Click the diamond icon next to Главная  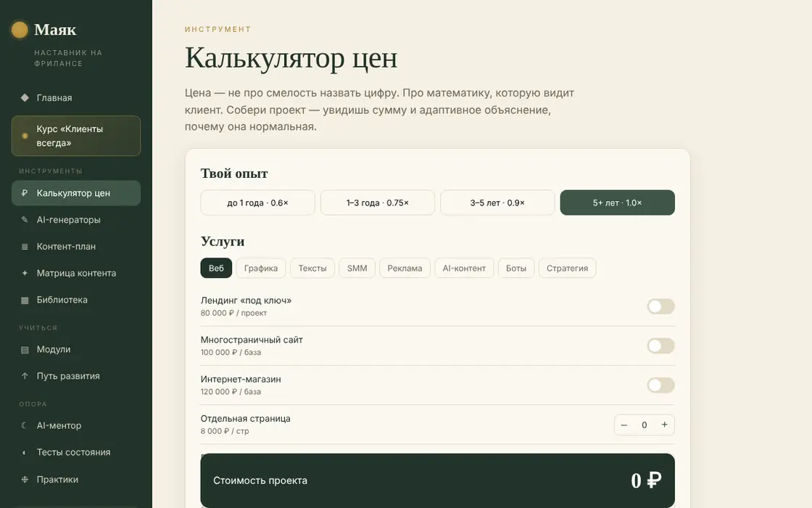(x=25, y=97)
